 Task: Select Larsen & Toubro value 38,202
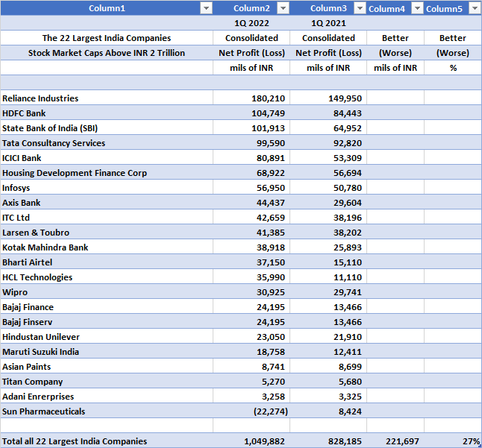pyautogui.click(x=328, y=232)
